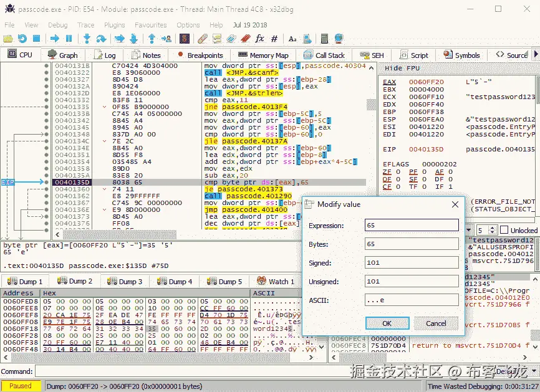Step over toolbar icon
Viewport: 540px width, 392px height.
pos(101,39)
